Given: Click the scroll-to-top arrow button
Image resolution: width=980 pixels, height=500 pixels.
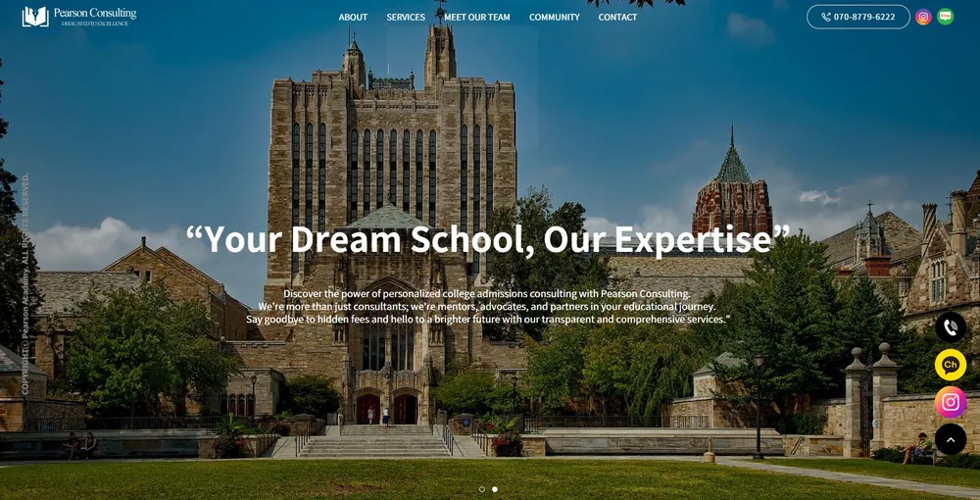Looking at the screenshot, I should (x=950, y=439).
